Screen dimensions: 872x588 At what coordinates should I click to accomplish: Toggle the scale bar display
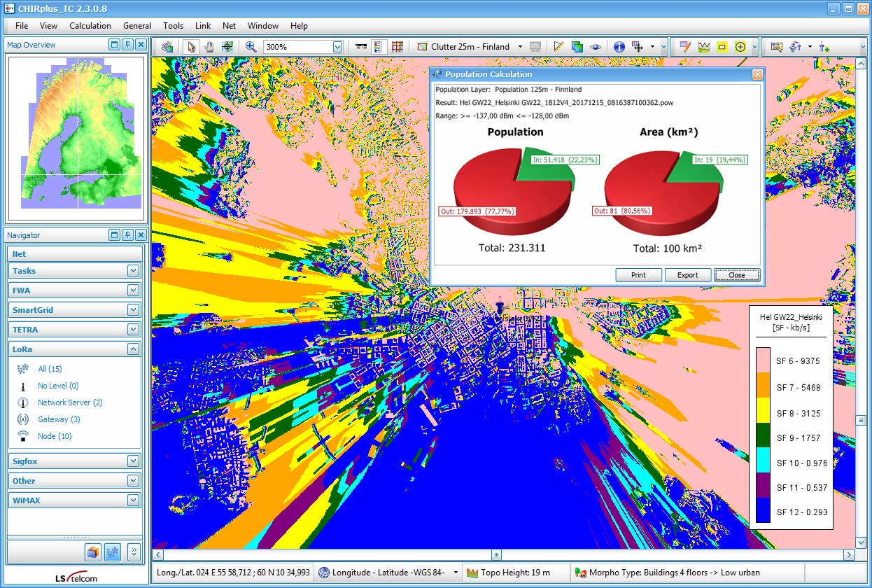tap(361, 46)
